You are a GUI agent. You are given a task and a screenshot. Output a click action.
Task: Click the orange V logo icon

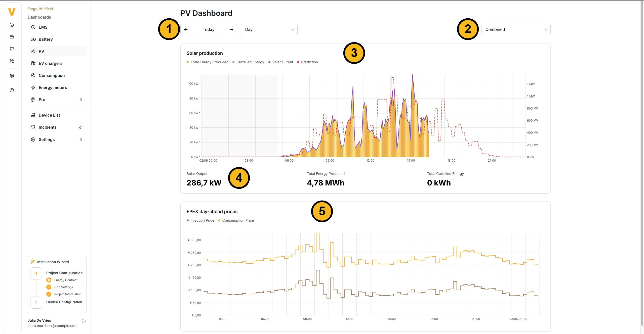click(x=12, y=12)
